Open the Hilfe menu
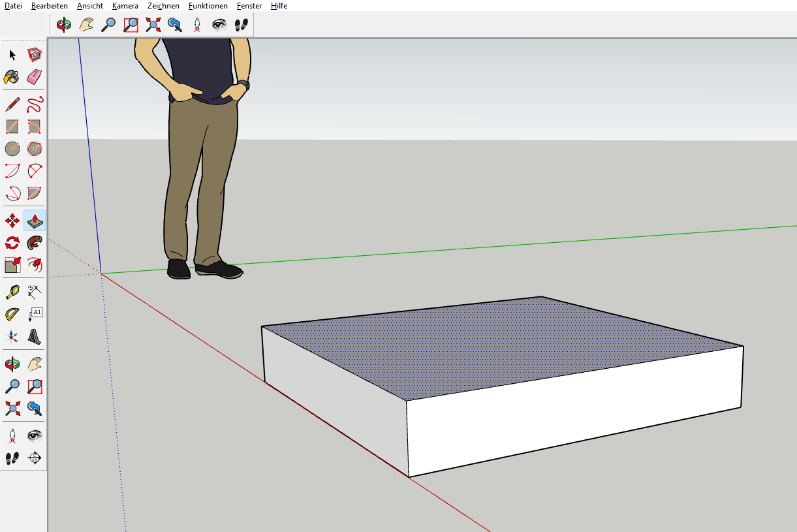The width and height of the screenshot is (797, 532). 279,6
